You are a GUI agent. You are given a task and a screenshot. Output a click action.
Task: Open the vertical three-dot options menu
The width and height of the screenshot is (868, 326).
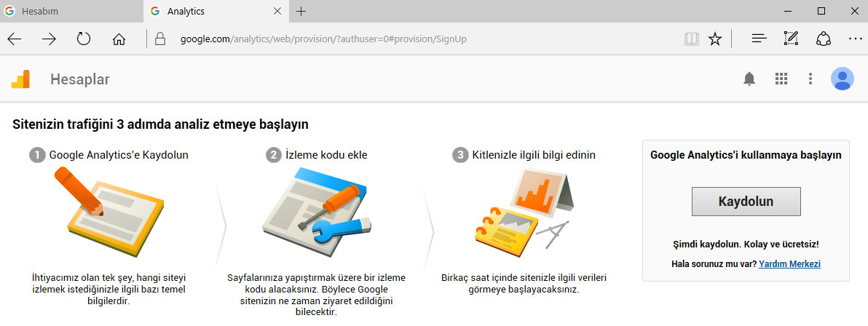click(x=810, y=79)
